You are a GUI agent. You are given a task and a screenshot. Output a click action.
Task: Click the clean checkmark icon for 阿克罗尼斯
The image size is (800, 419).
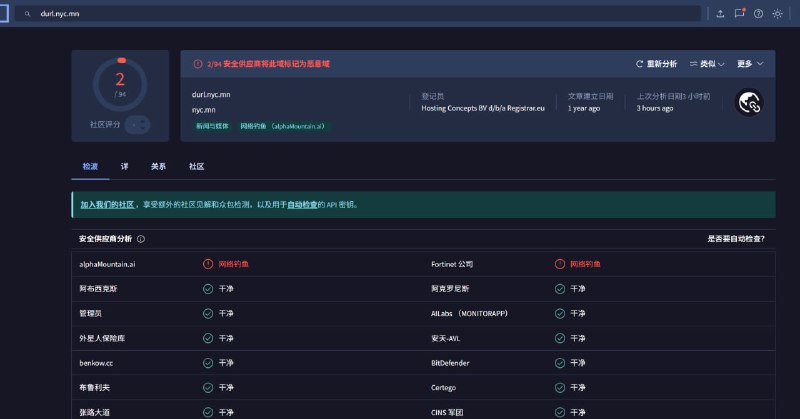560,289
